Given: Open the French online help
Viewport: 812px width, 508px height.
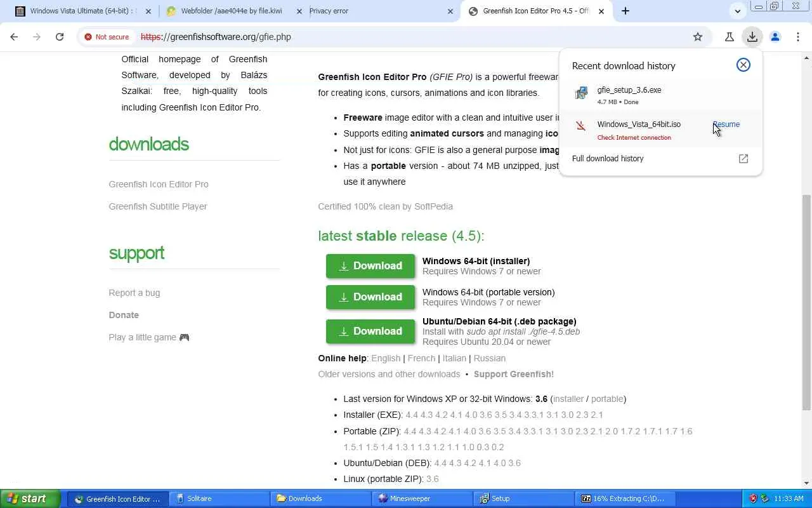Looking at the screenshot, I should coord(421,358).
